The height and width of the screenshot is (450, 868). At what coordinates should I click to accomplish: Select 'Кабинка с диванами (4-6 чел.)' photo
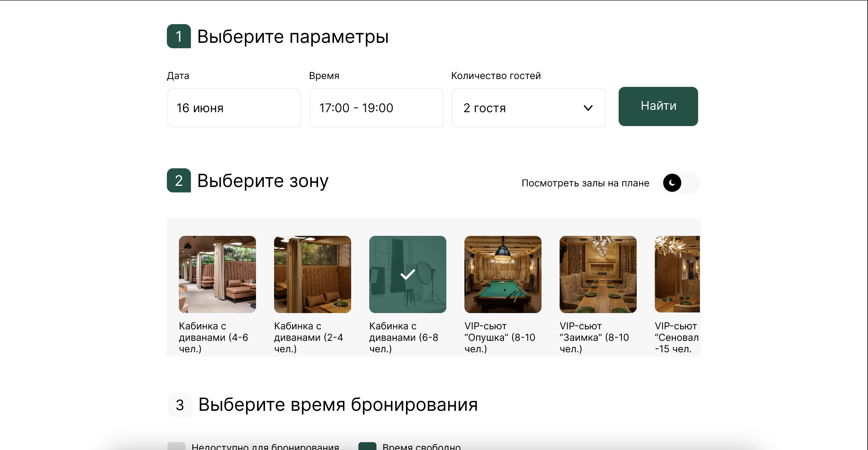pos(217,274)
